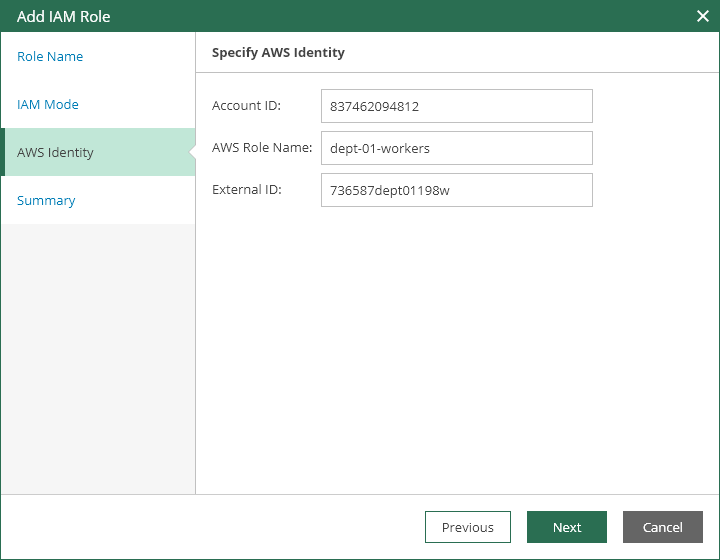This screenshot has width=720, height=560.
Task: Focus the AWS Role Name field
Action: (x=456, y=148)
